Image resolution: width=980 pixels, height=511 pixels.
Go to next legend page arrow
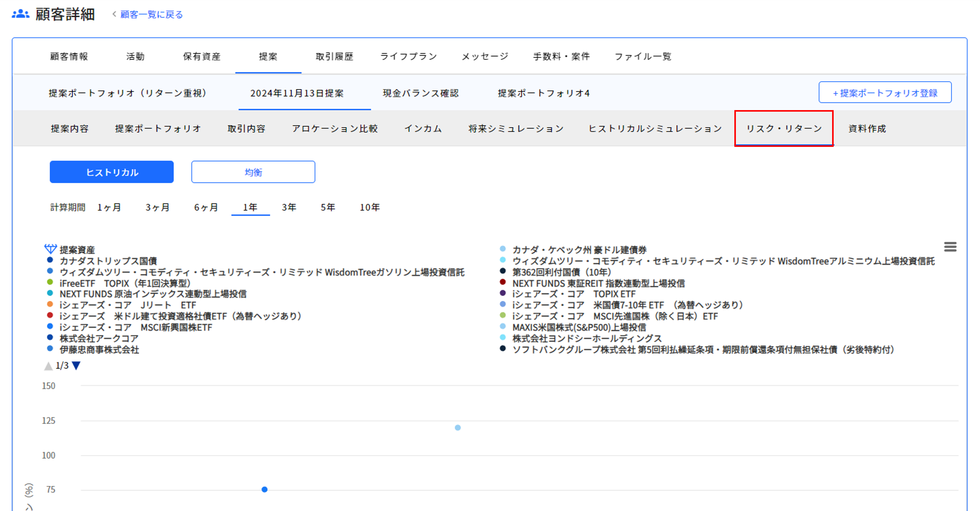(x=76, y=365)
